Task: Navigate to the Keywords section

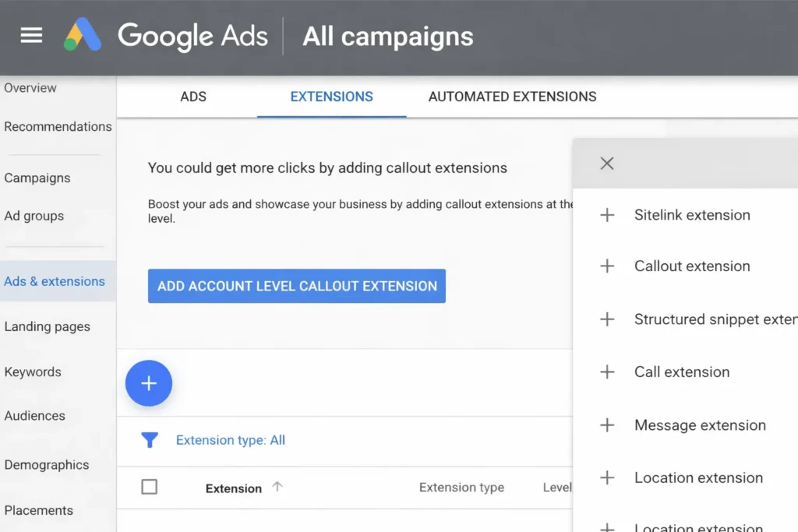Action: point(33,372)
